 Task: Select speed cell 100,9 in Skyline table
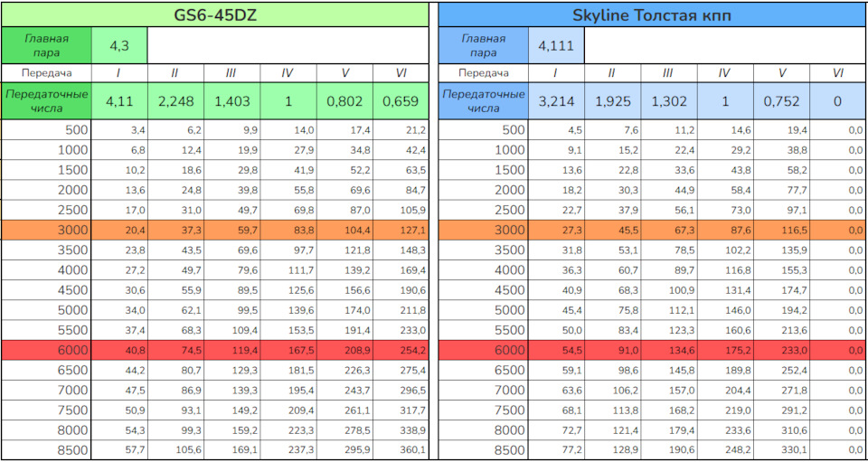[669, 290]
